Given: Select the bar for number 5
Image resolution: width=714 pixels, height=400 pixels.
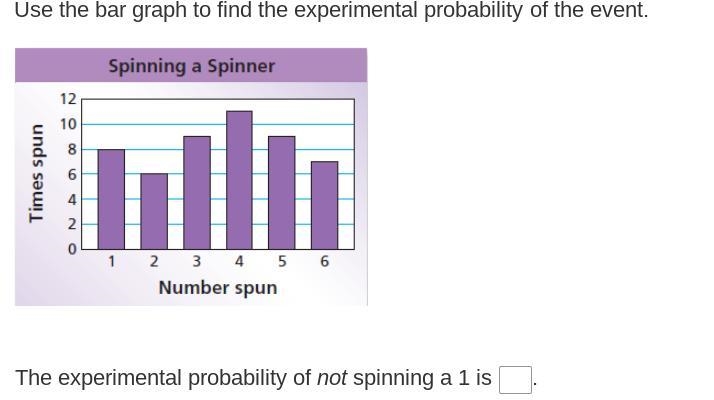Looking at the screenshot, I should coord(282,193).
